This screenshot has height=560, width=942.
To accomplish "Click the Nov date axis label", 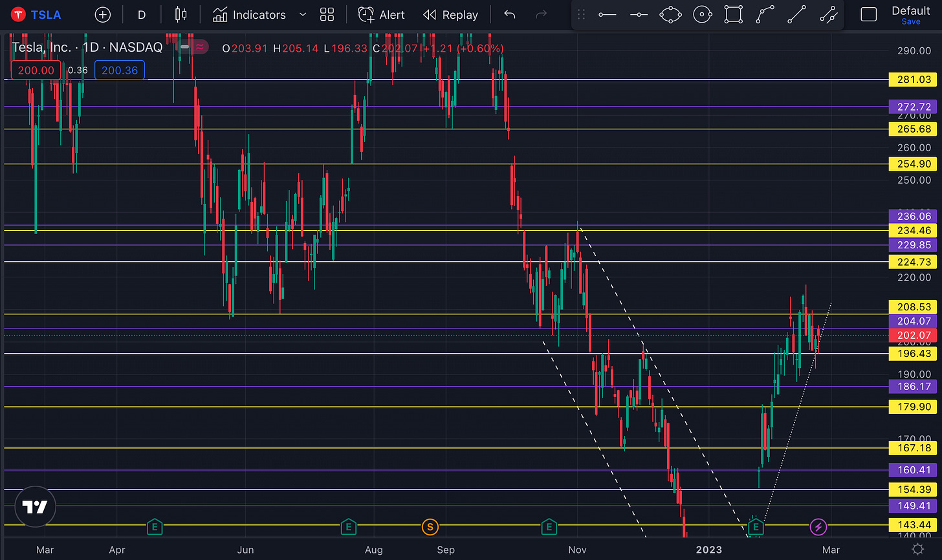I will click(x=577, y=550).
